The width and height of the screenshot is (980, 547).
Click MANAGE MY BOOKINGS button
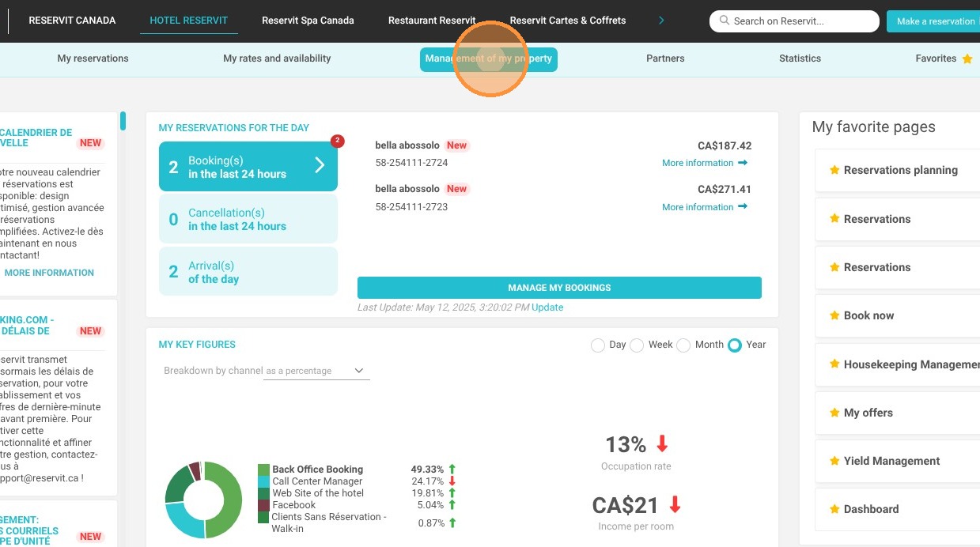pyautogui.click(x=559, y=288)
